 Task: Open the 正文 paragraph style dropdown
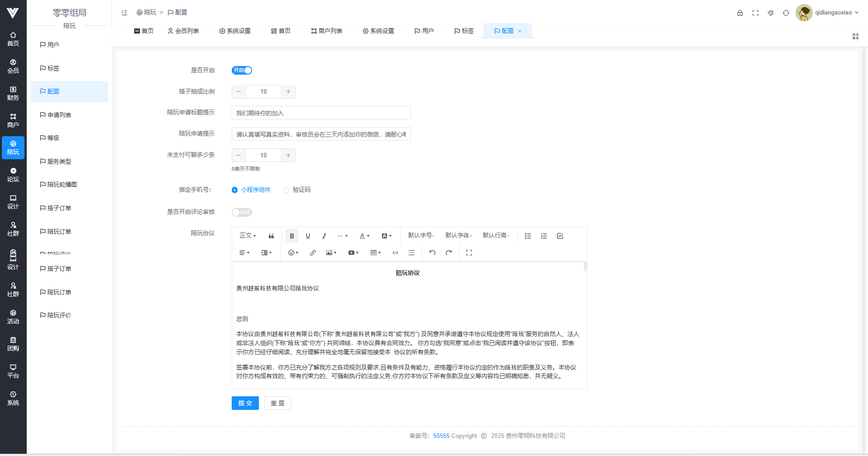click(248, 236)
